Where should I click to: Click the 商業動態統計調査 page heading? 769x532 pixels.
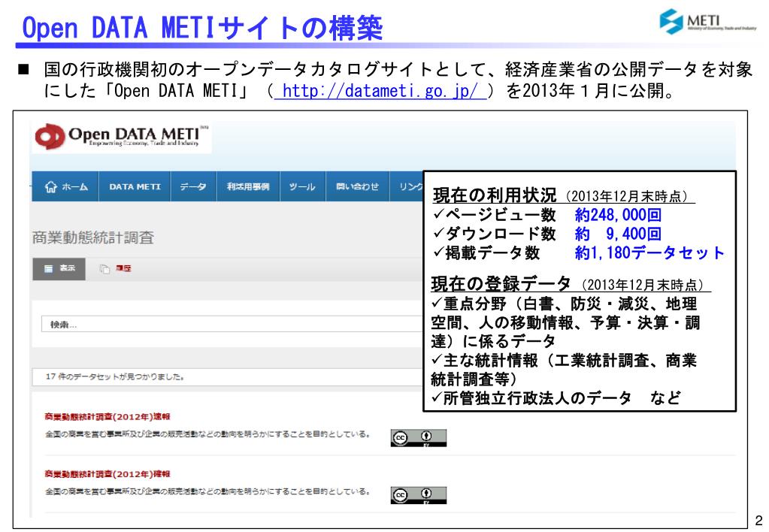(x=93, y=237)
